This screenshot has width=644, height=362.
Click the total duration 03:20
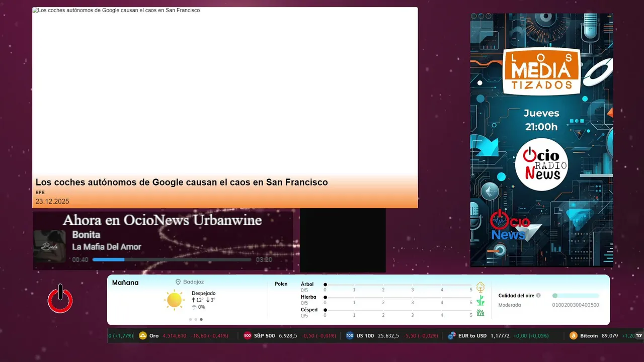(x=264, y=260)
